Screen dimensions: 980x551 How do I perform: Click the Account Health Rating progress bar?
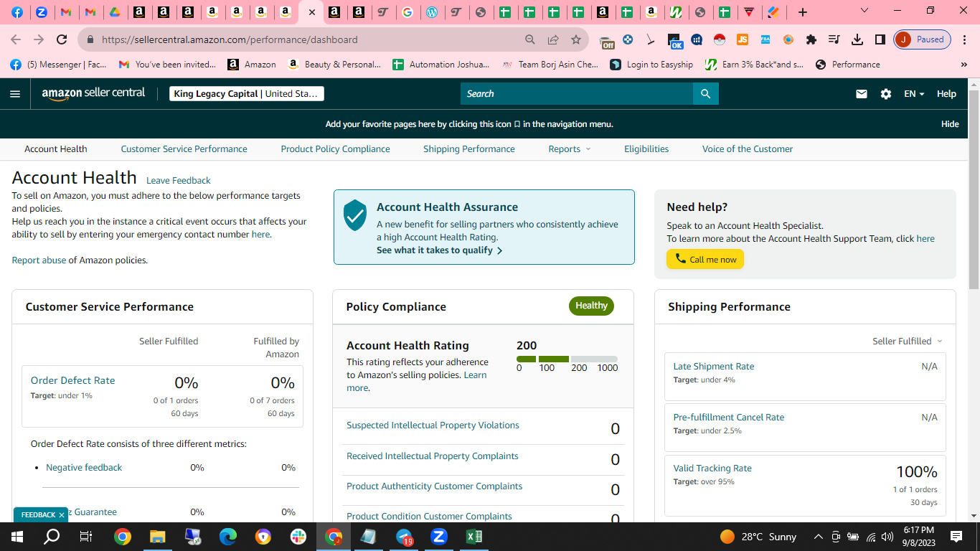point(567,359)
